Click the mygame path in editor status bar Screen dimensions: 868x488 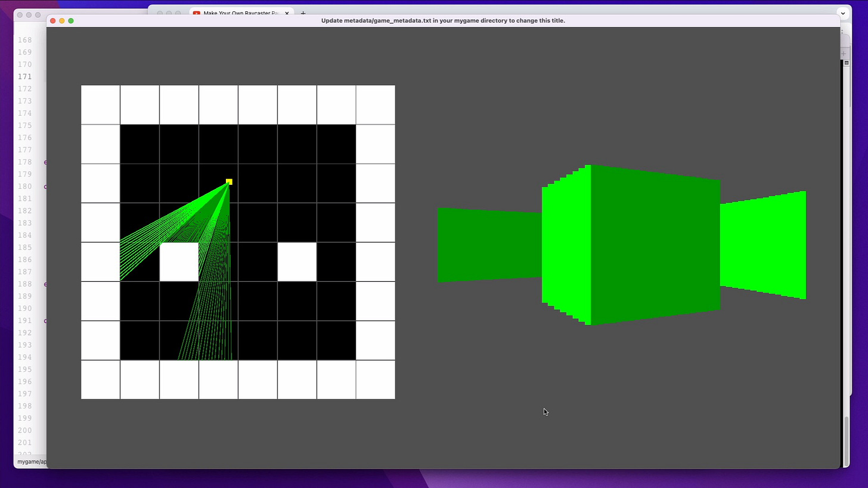32,462
